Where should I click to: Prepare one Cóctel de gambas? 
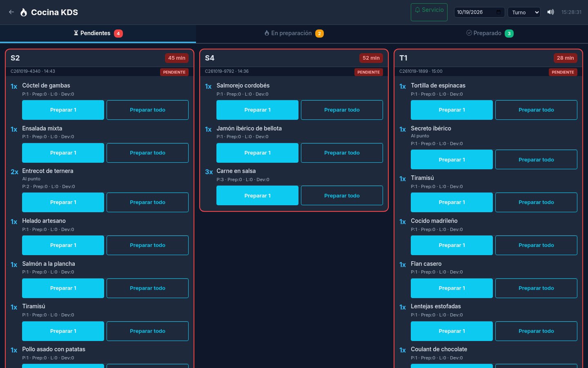[63, 110]
